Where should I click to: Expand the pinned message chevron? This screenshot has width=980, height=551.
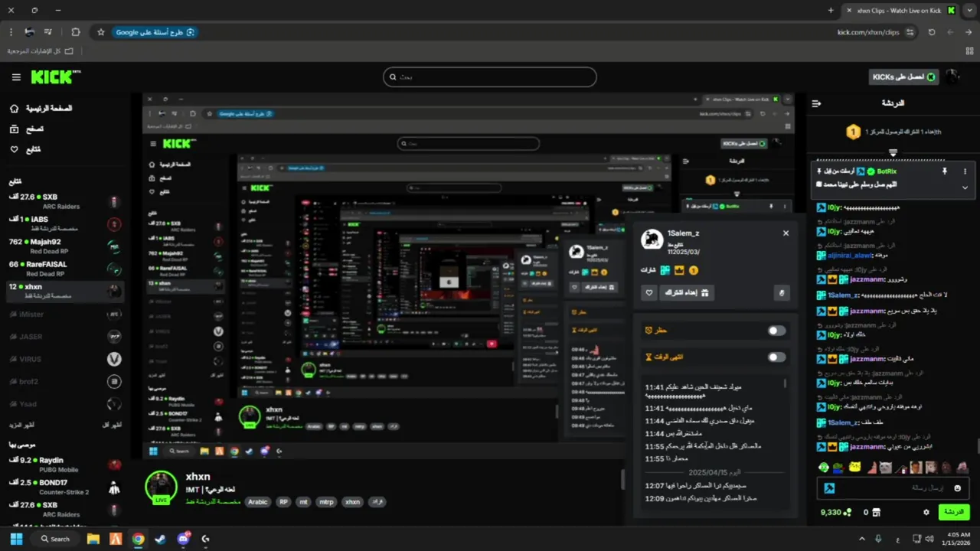click(965, 187)
